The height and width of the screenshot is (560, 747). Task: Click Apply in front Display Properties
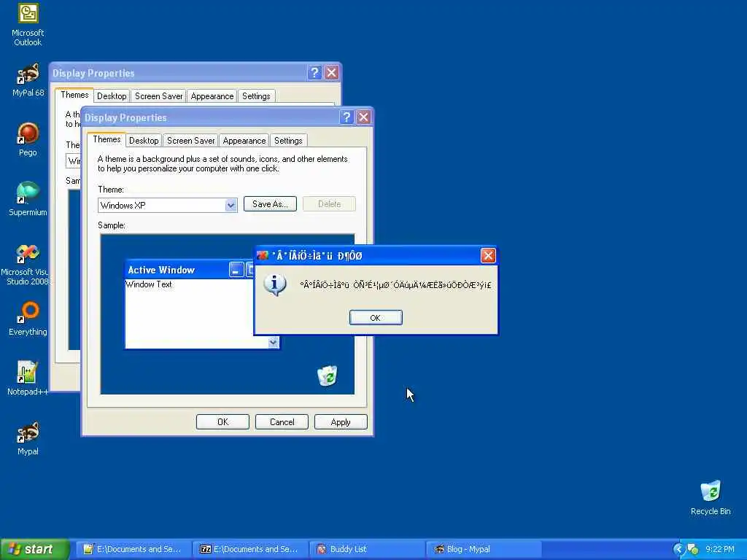(341, 422)
